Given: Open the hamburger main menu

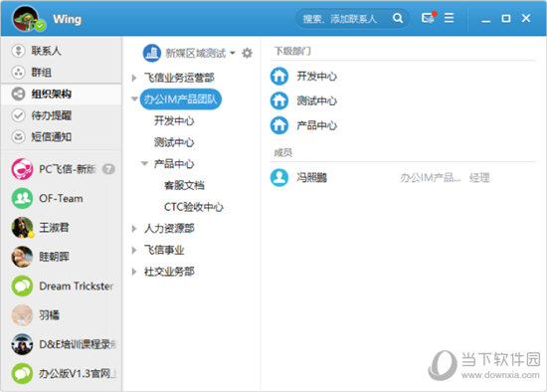Looking at the screenshot, I should (x=449, y=18).
